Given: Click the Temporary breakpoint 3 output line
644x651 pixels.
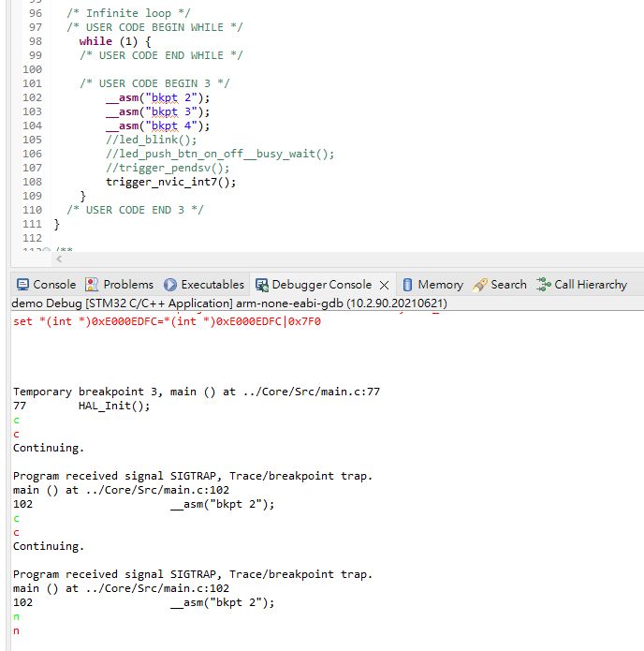Looking at the screenshot, I should pos(197,392).
